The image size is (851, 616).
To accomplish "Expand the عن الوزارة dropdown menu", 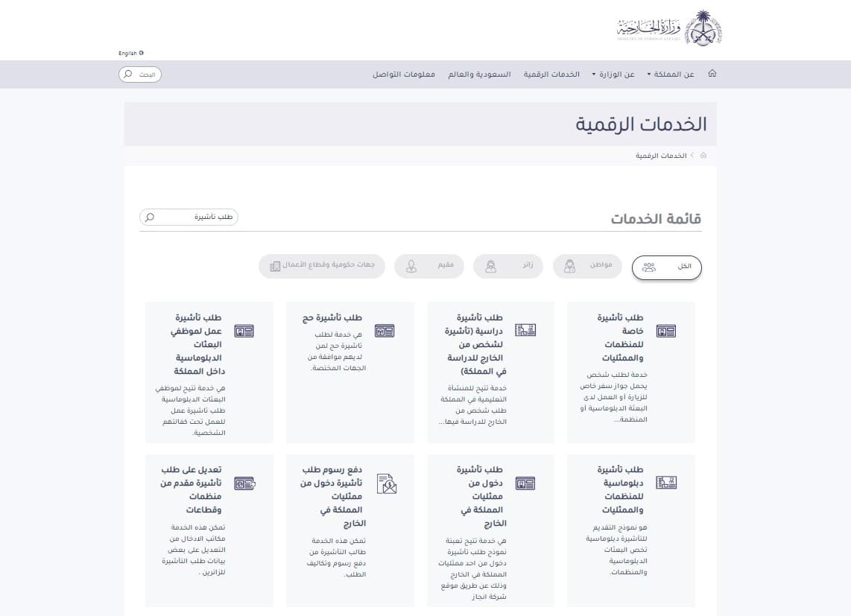I will point(613,74).
